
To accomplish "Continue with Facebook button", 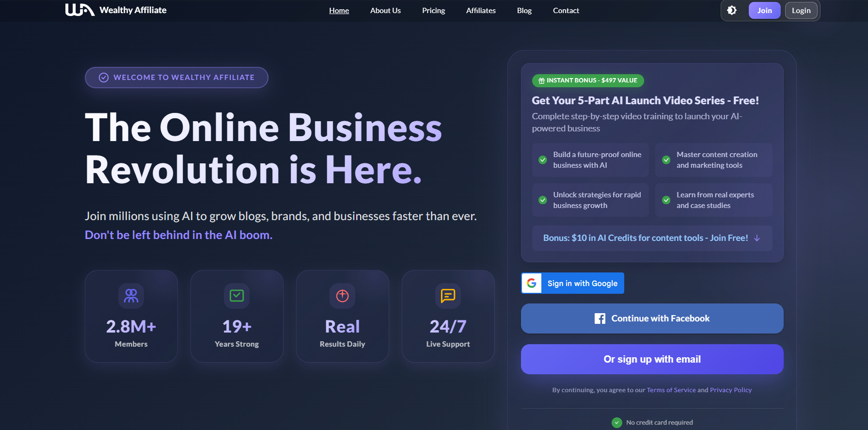I will [x=652, y=319].
